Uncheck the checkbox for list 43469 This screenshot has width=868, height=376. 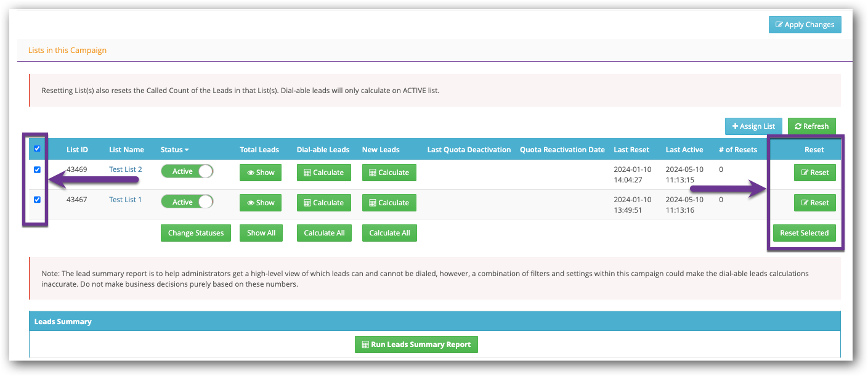pos(37,170)
